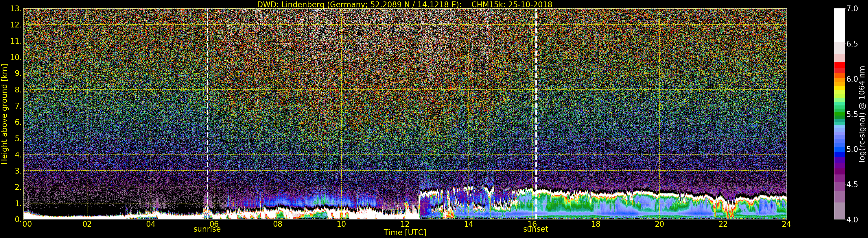Click the 'sunrise' label below the axis
The image size is (868, 238).
tap(207, 229)
